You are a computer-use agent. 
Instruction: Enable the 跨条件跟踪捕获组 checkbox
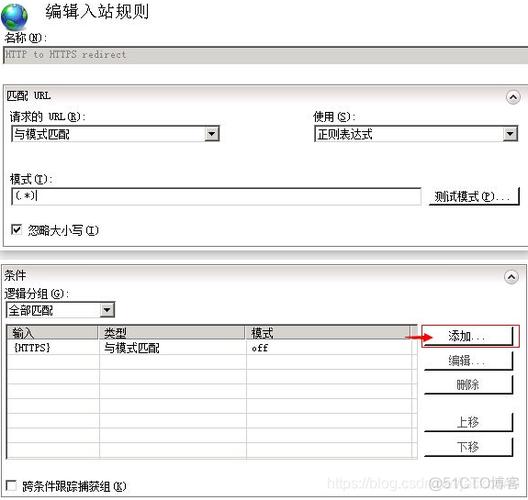[11, 486]
